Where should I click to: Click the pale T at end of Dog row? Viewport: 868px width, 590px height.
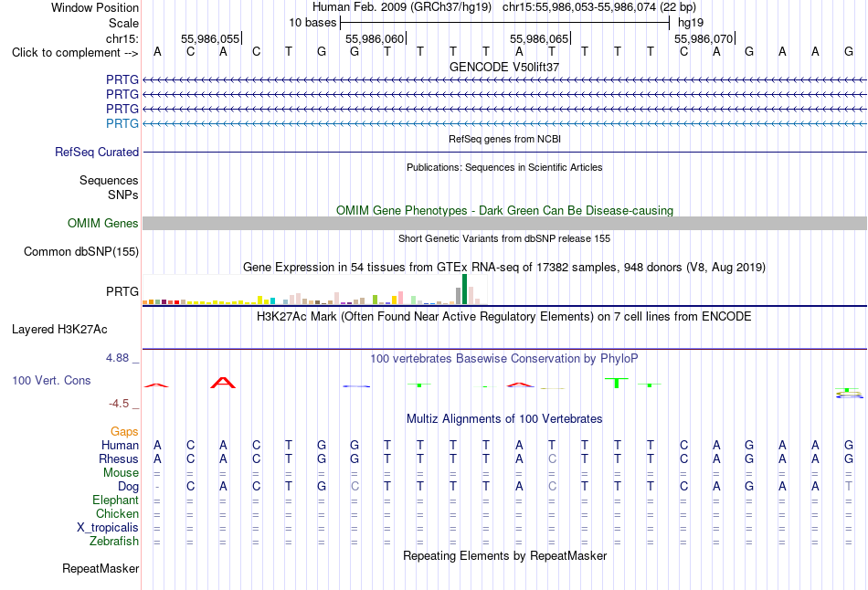coord(849,487)
